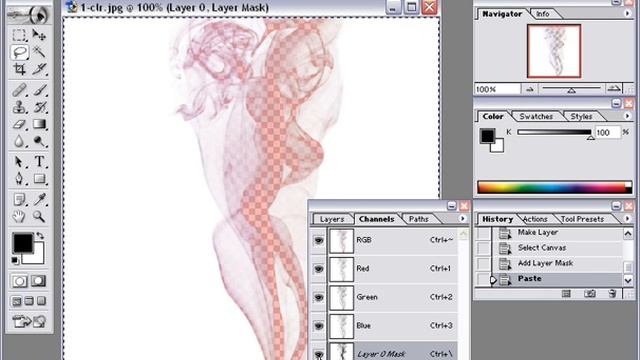
Task: Select the Move tool
Action: click(x=39, y=35)
